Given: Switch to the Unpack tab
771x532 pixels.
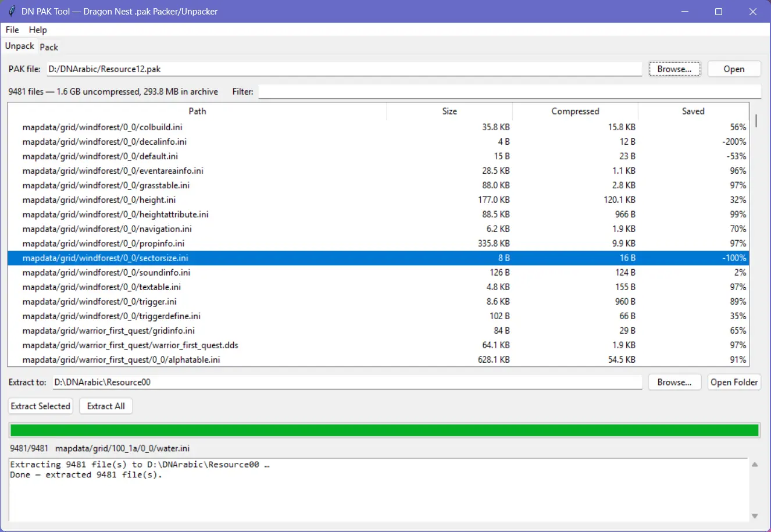Looking at the screenshot, I should pyautogui.click(x=20, y=46).
